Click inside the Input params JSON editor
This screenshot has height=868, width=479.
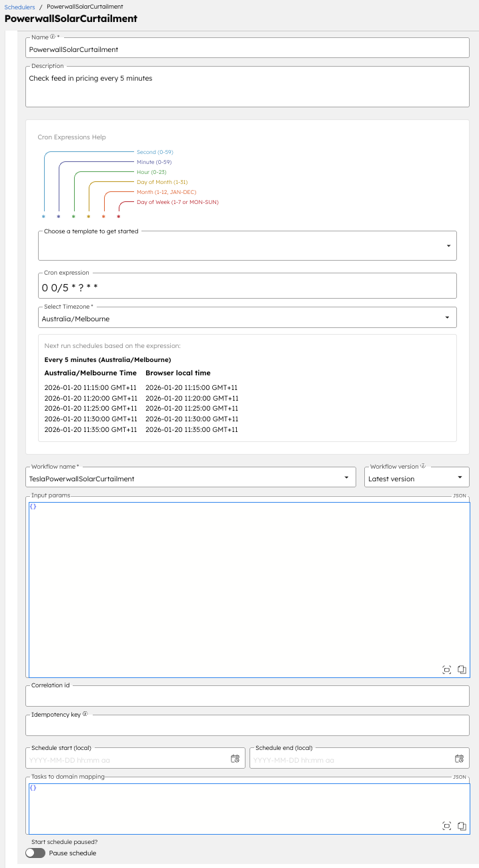click(249, 589)
